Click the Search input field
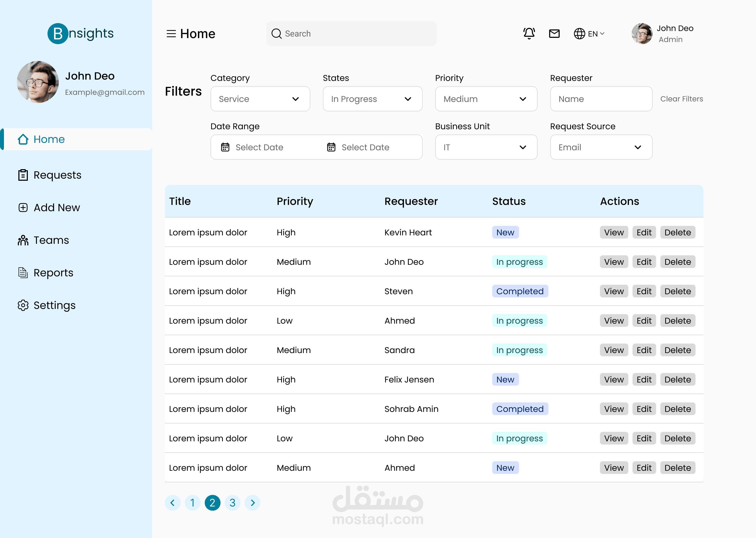Screen dimensions: 756x538 tap(351, 34)
